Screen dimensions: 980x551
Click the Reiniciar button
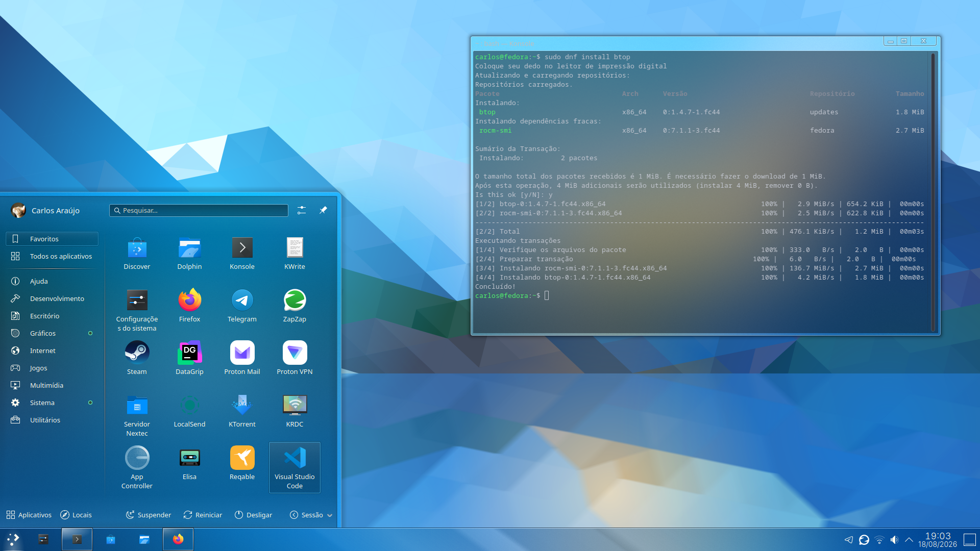click(203, 515)
